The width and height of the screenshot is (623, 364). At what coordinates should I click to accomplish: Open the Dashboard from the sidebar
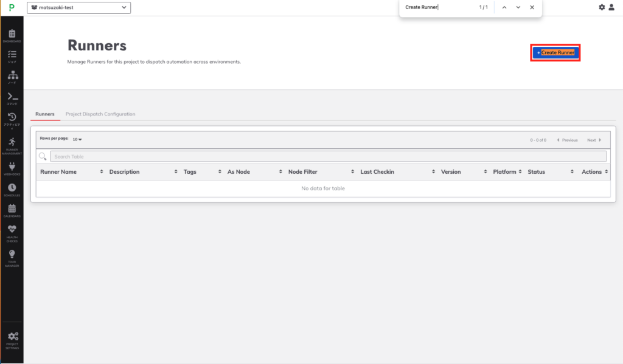(12, 35)
